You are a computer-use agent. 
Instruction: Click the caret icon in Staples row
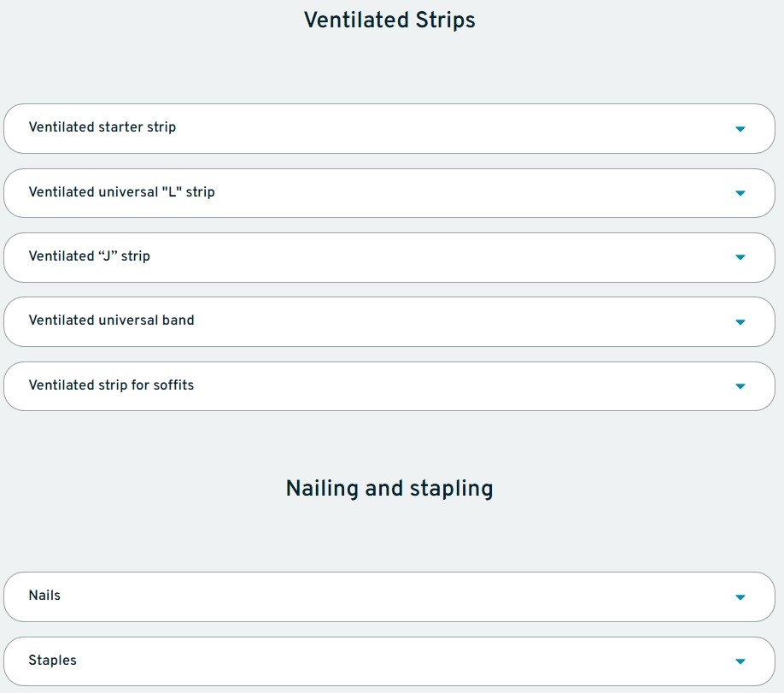[x=740, y=661]
